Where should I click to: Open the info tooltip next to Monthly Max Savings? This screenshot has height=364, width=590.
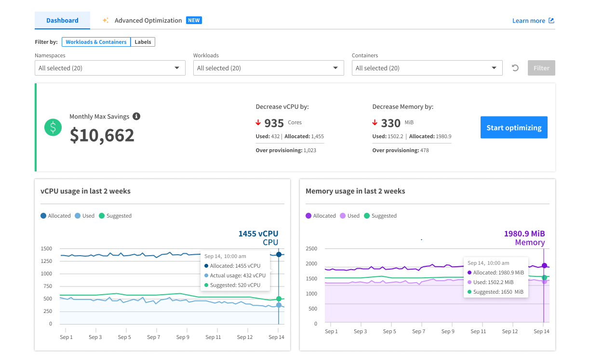(136, 116)
